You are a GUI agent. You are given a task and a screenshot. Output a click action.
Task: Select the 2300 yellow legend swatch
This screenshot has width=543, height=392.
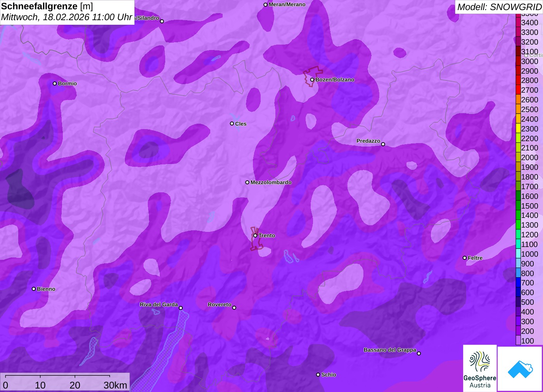click(518, 128)
